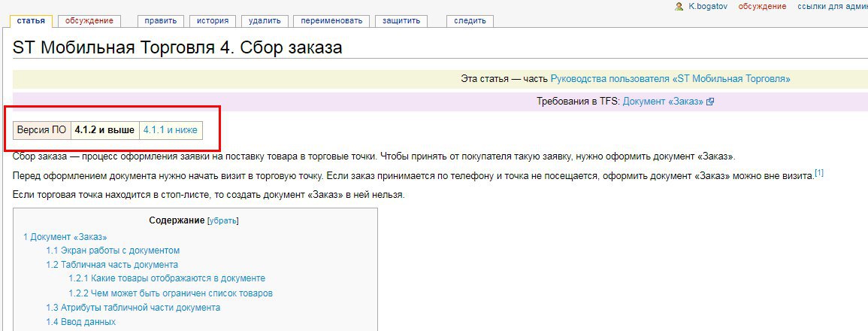868x331 pixels.
Task: Click external link icon next to Документ «Заказ»
Action: [710, 102]
